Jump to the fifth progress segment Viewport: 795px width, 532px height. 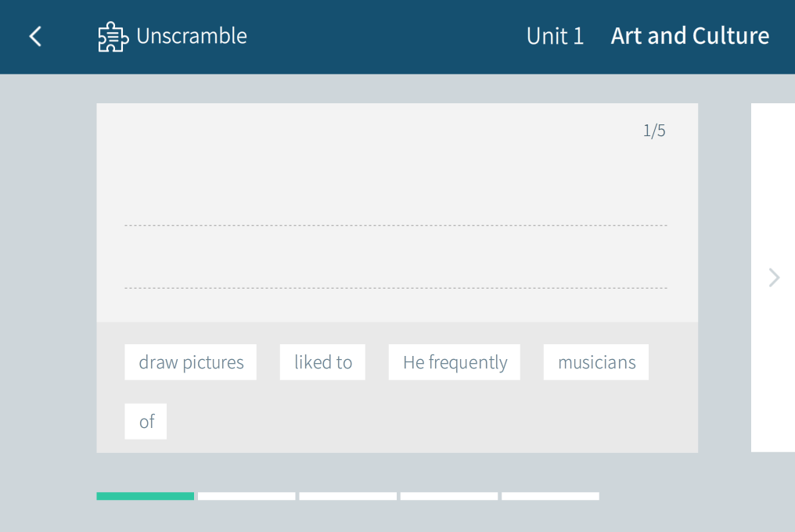[550, 496]
